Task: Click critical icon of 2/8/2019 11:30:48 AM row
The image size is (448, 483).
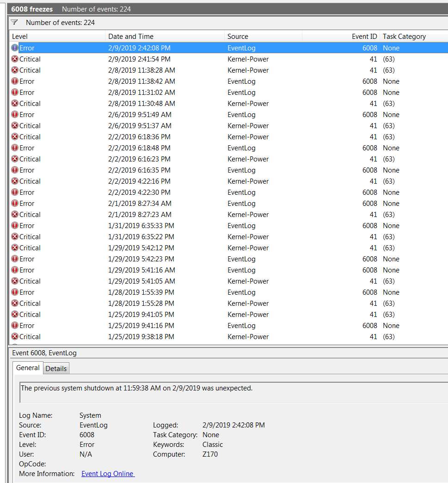Action: (15, 103)
